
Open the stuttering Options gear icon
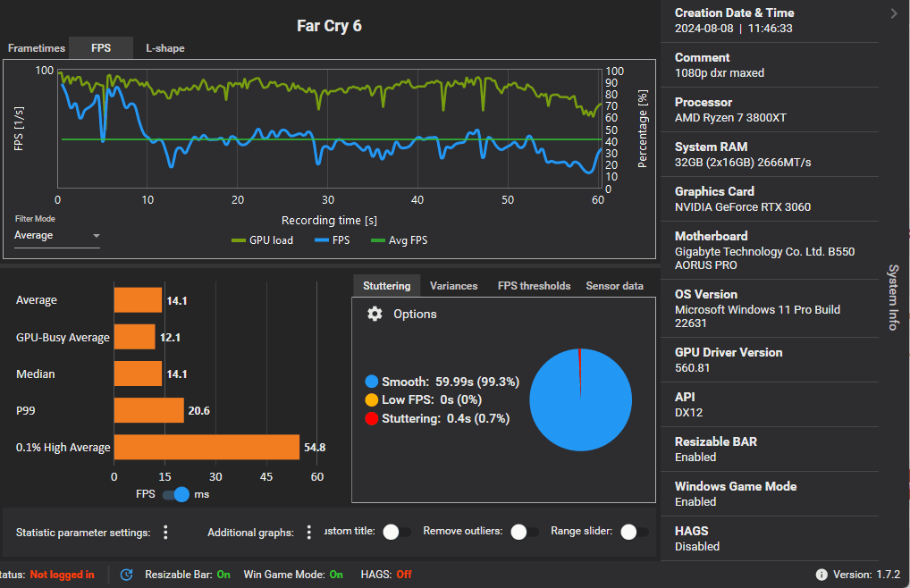(375, 314)
